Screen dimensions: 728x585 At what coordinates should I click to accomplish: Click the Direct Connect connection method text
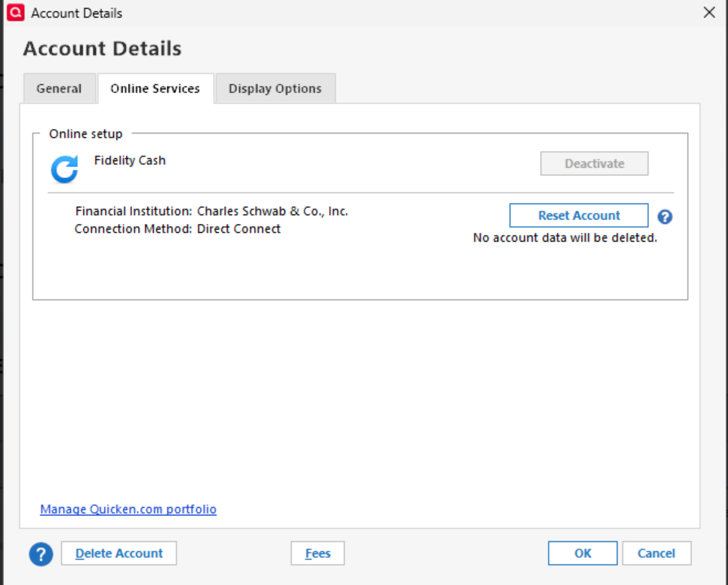239,229
